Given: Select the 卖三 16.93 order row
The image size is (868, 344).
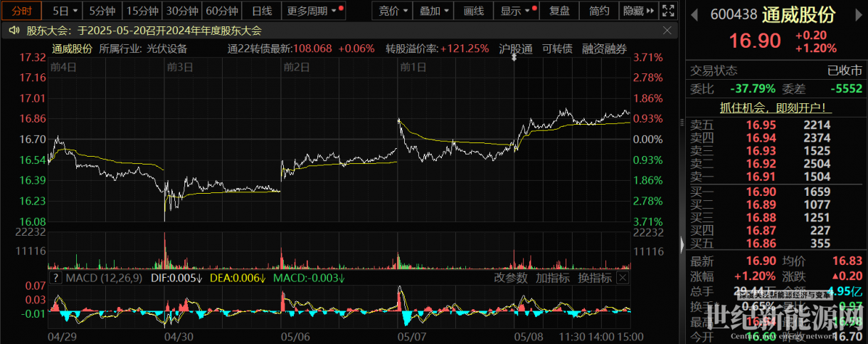Looking at the screenshot, I should pyautogui.click(x=776, y=151).
